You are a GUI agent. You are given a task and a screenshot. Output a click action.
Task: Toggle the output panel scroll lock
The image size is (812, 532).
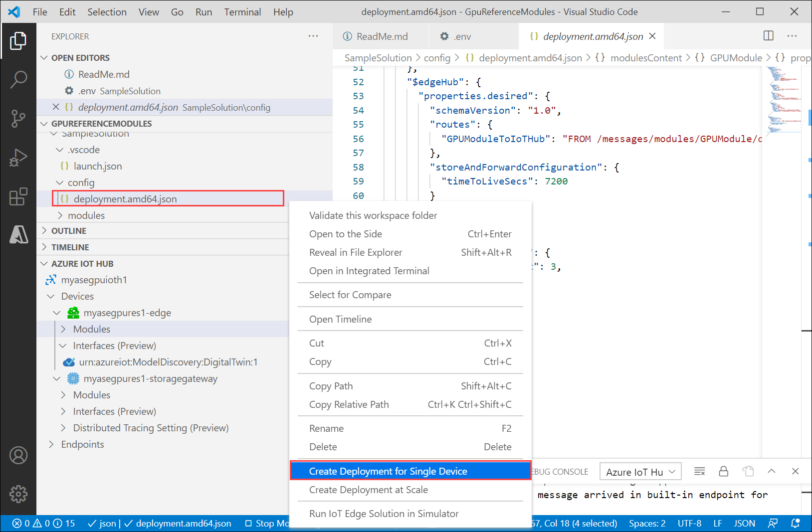point(723,471)
